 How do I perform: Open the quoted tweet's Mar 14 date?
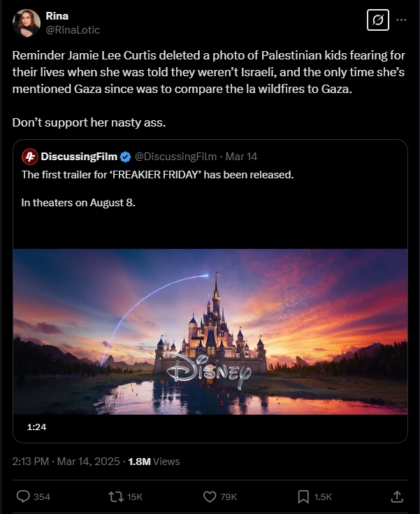241,157
